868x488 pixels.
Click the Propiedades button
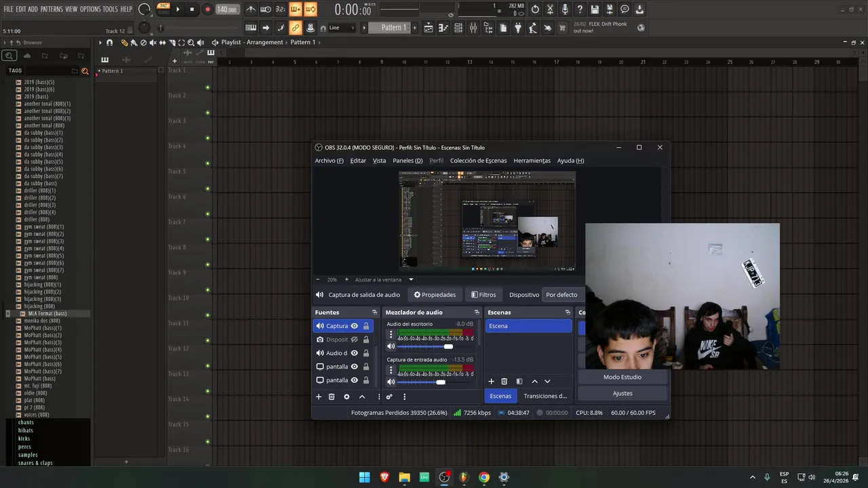435,295
